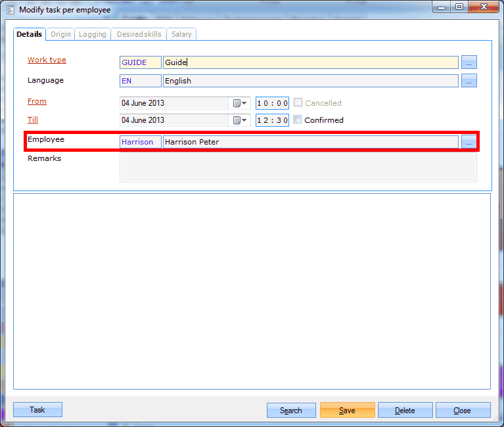Click the Work type link label
This screenshot has height=427, width=504.
point(47,60)
